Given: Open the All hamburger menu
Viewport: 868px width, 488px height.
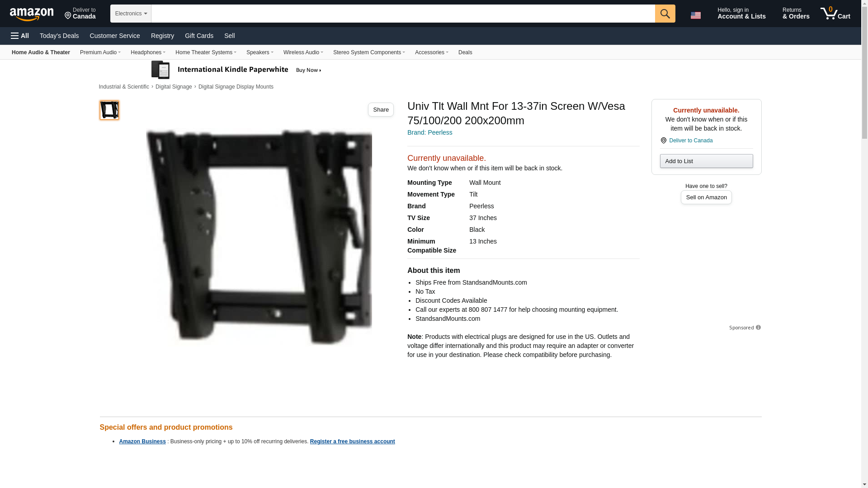Looking at the screenshot, I should tap(20, 36).
